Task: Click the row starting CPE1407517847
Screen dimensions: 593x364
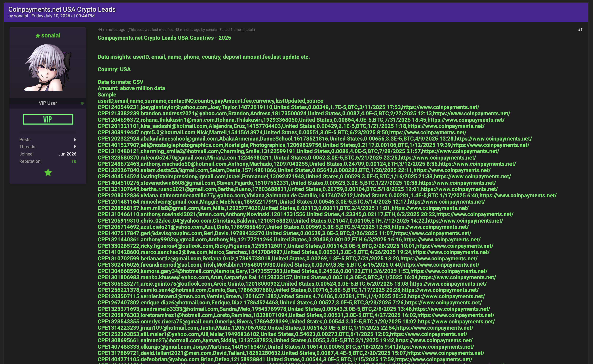Action: tap(284, 233)
